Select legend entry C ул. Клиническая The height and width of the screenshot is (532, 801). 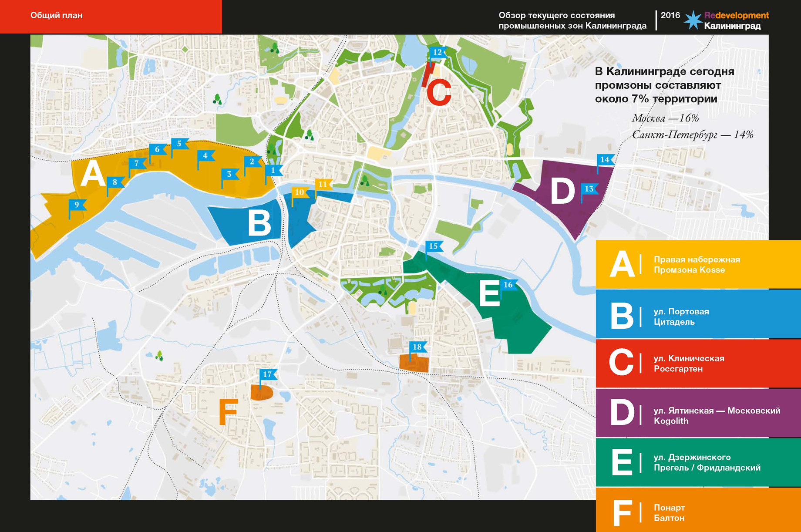pyautogui.click(x=698, y=364)
